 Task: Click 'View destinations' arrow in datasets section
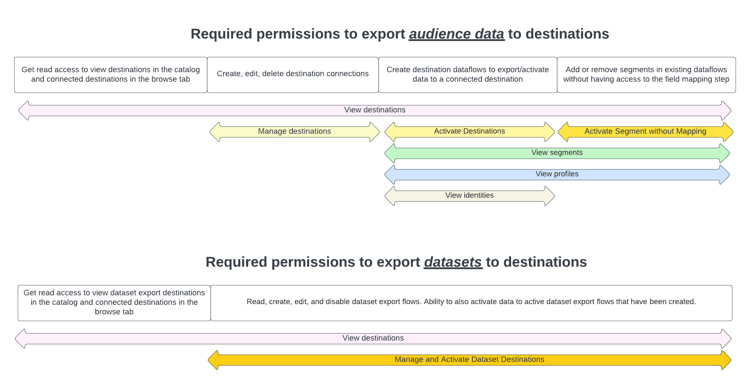tap(373, 339)
